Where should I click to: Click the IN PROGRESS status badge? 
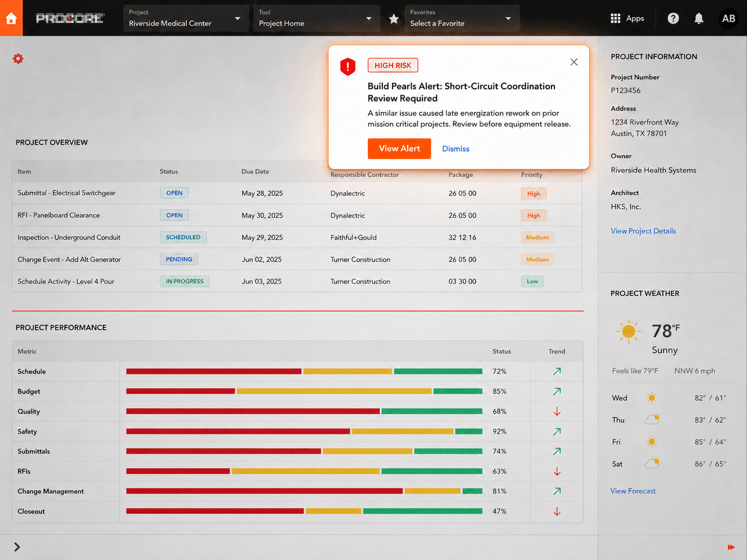(185, 282)
